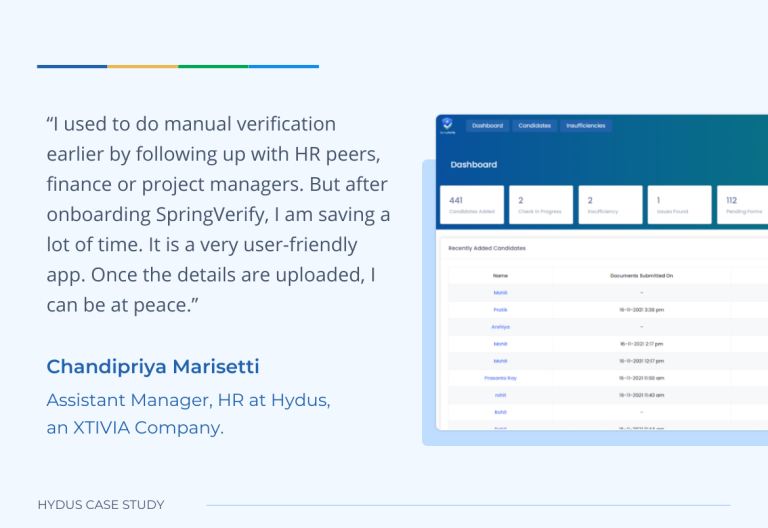Click the date 16-11-2021 3:38 pm
This screenshot has width=768, height=528.
click(x=641, y=310)
